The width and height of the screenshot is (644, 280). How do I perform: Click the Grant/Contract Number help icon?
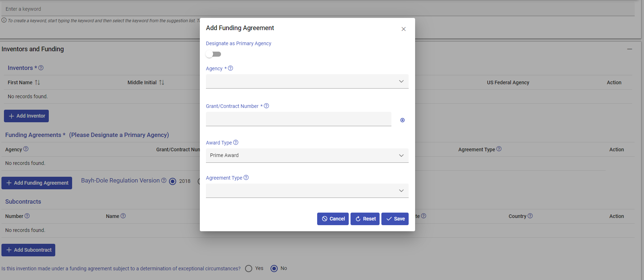pyautogui.click(x=266, y=106)
